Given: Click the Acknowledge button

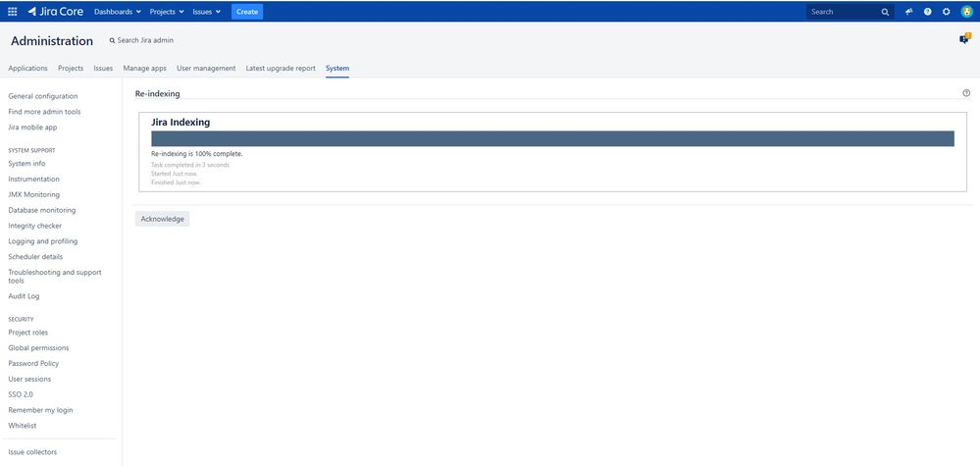Looking at the screenshot, I should pyautogui.click(x=163, y=219).
